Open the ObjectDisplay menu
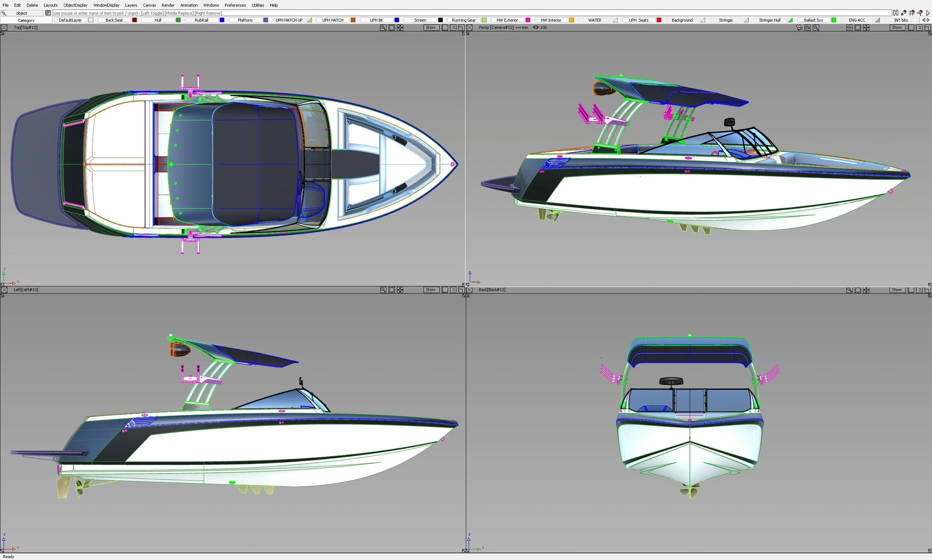 click(75, 5)
